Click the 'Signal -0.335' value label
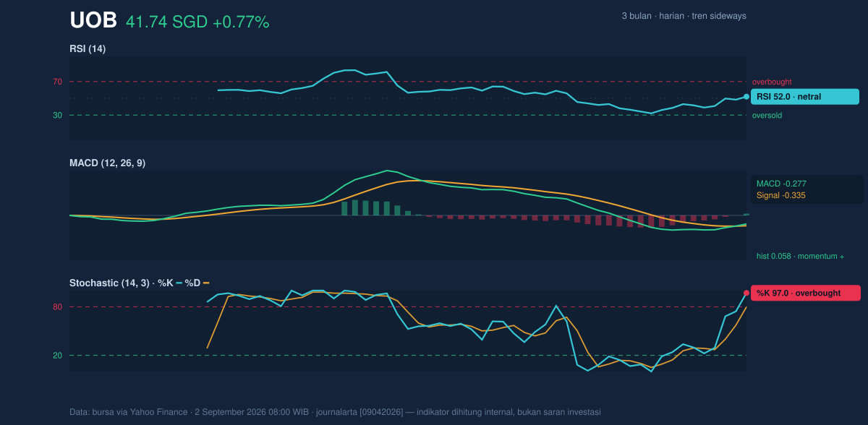 781,195
